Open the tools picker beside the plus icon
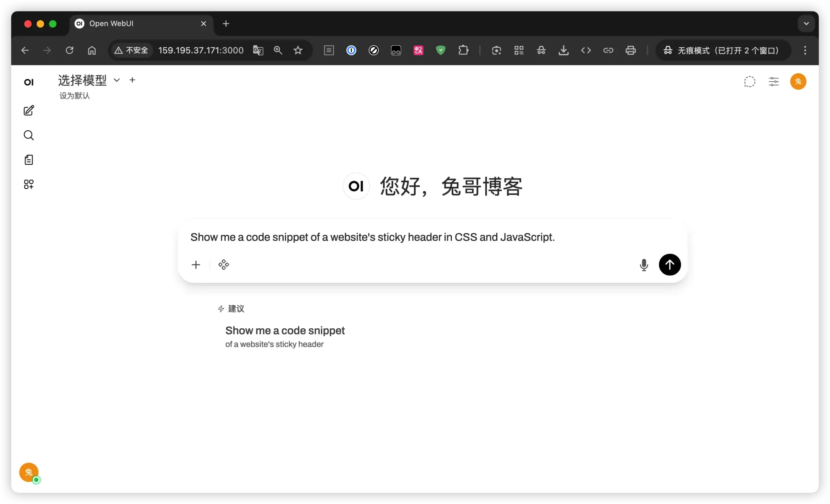830x504 pixels. pos(223,264)
